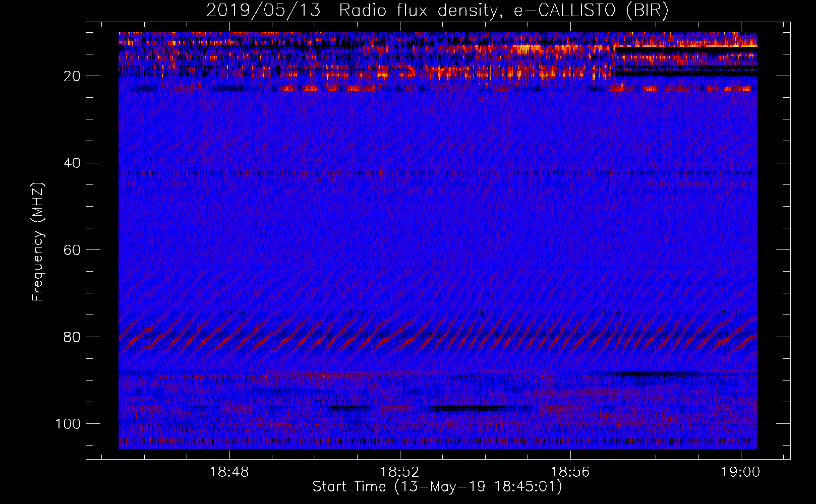The image size is (816, 504).
Task: Click the 60 MHz frequency tick label
Action: coord(73,250)
